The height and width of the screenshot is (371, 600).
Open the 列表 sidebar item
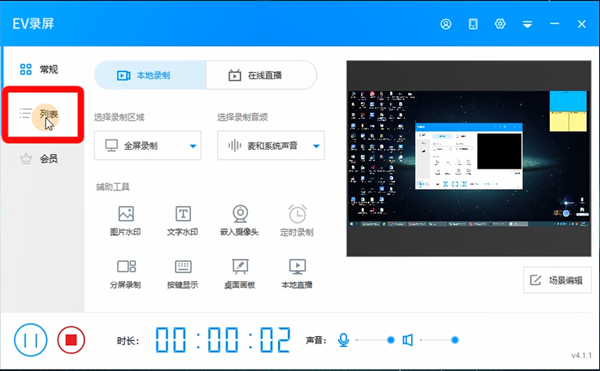[x=43, y=114]
